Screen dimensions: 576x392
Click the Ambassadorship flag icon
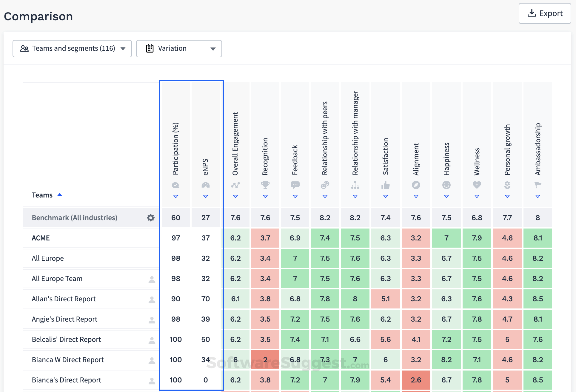point(538,185)
